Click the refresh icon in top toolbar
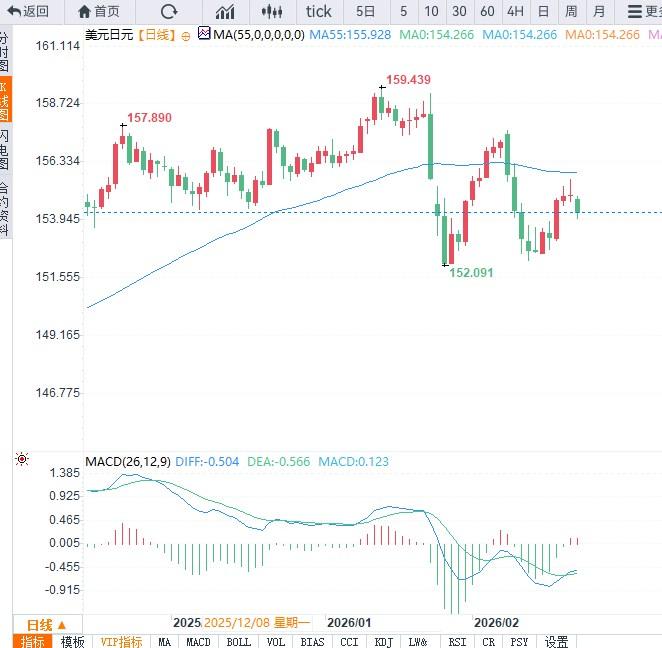Image resolution: width=662 pixels, height=648 pixels. pyautogui.click(x=169, y=12)
